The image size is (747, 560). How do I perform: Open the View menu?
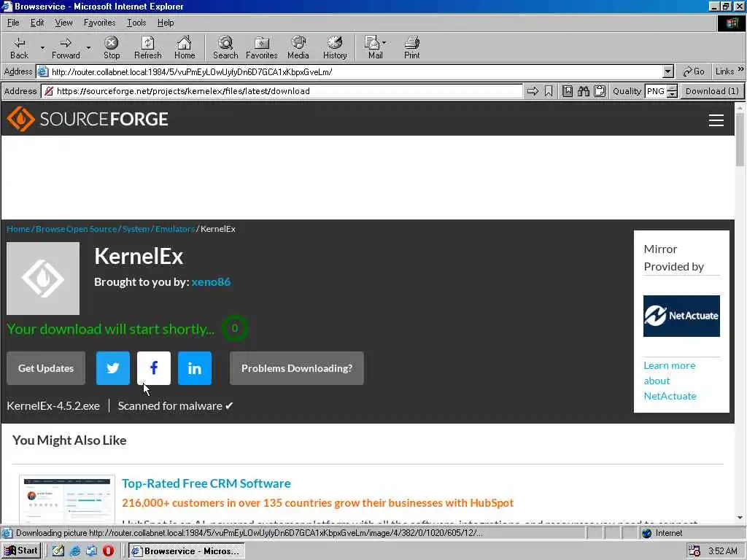pos(63,23)
